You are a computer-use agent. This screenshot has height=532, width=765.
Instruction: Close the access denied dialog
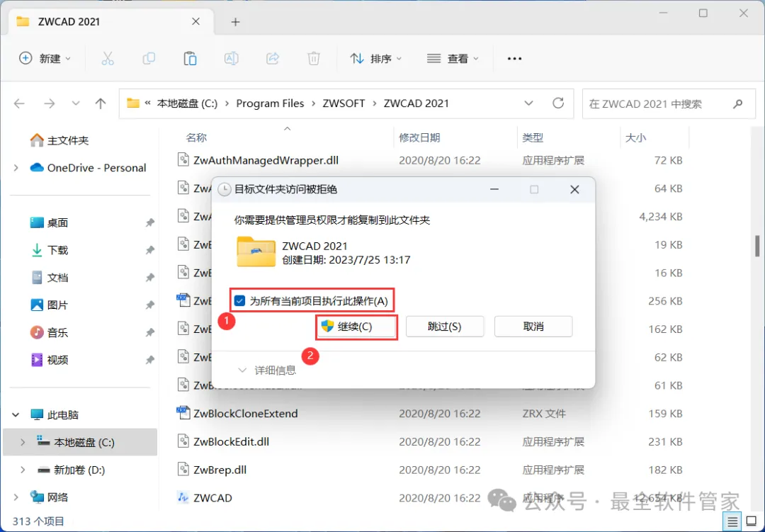574,189
